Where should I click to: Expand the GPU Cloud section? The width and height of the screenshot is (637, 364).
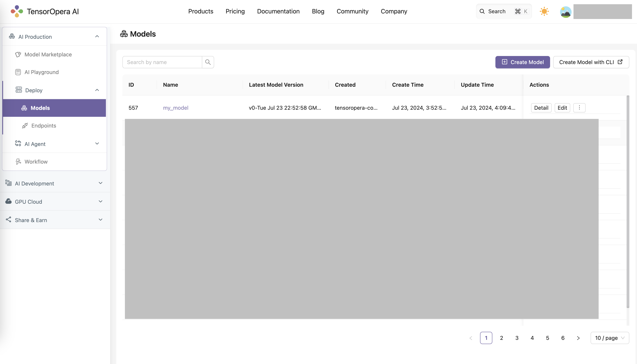tap(101, 202)
